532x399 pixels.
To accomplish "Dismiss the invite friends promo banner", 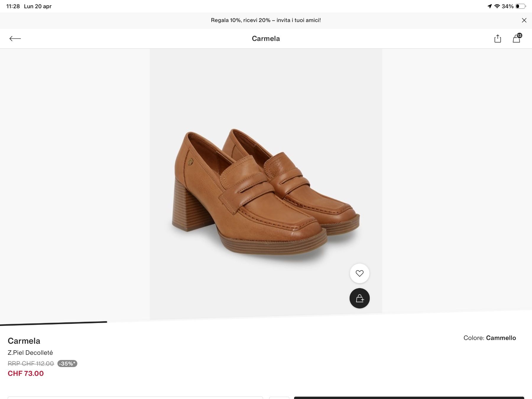I will [x=524, y=20].
